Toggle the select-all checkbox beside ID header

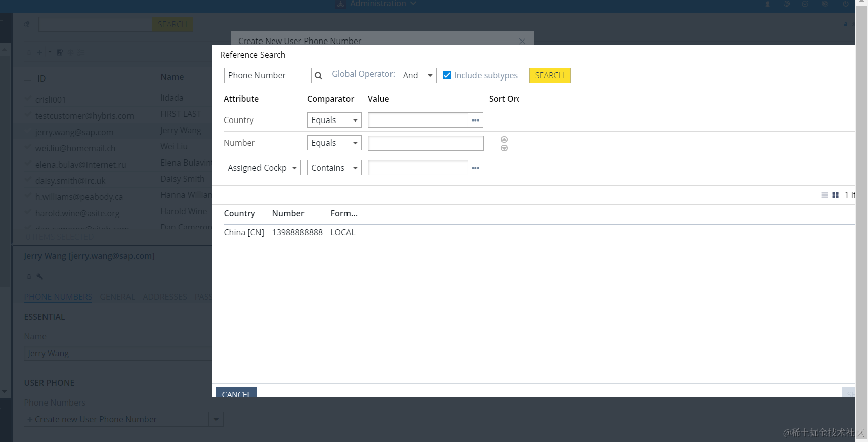(28, 77)
